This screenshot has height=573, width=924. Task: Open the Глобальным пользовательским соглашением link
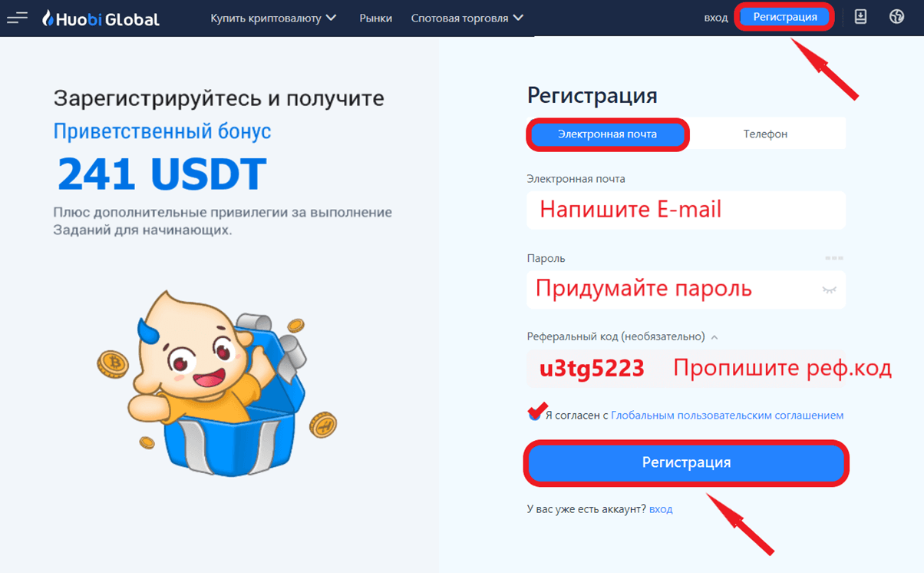tap(727, 415)
